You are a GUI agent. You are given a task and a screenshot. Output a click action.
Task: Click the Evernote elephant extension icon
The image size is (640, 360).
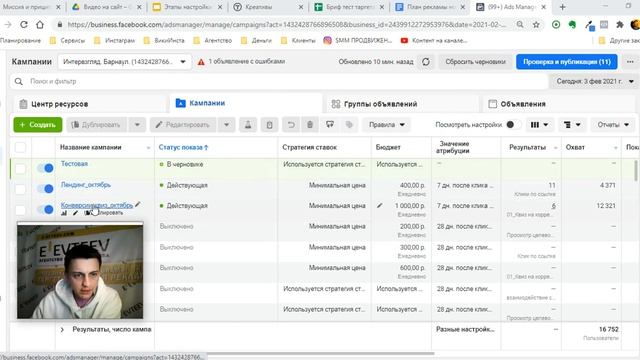point(572,24)
